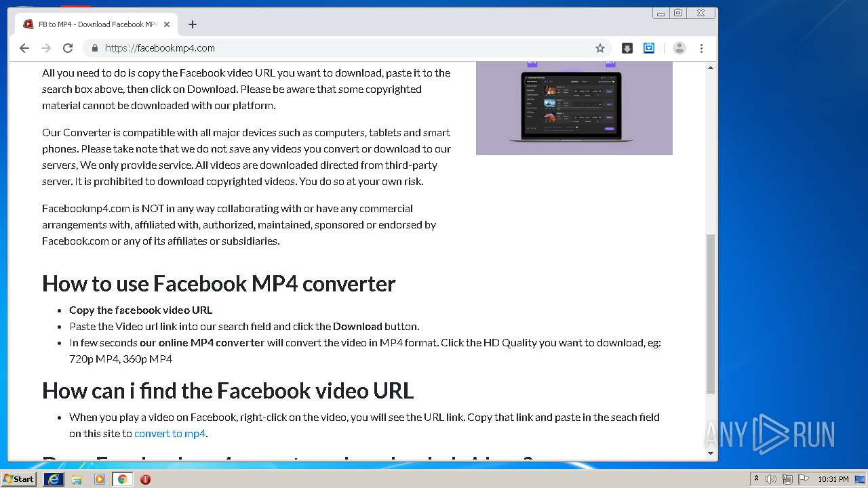Go back to the previous page

click(x=24, y=48)
